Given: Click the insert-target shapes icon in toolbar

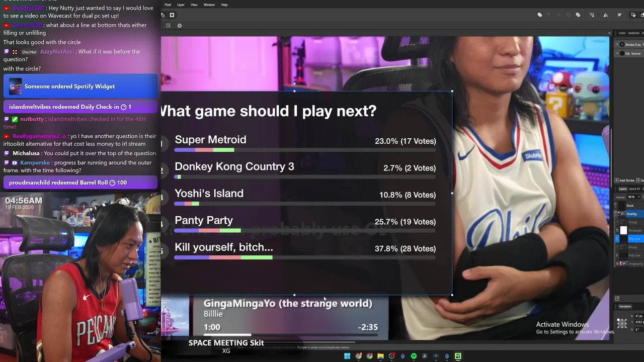Looking at the screenshot, I should click(633, 15).
